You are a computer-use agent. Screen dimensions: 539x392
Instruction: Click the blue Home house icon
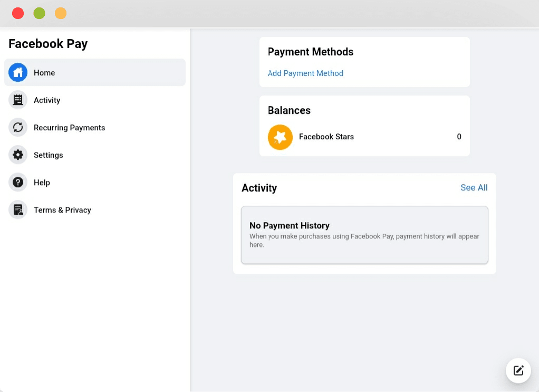18,73
